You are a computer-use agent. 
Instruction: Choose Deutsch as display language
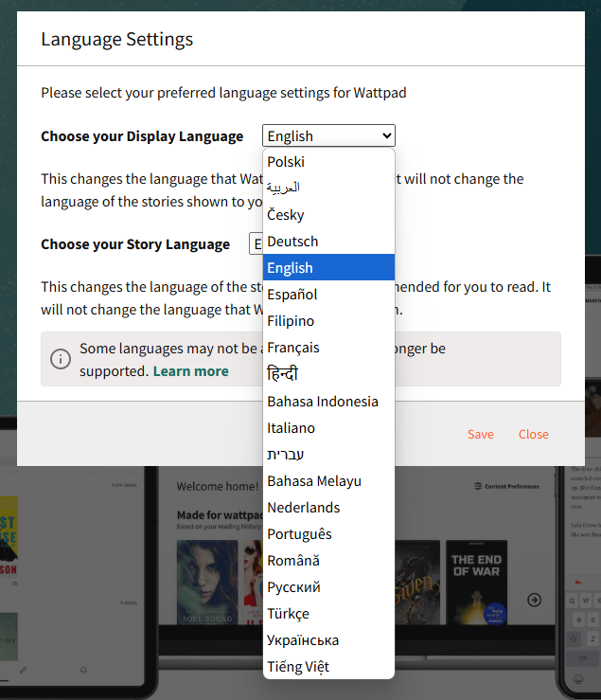click(x=328, y=242)
